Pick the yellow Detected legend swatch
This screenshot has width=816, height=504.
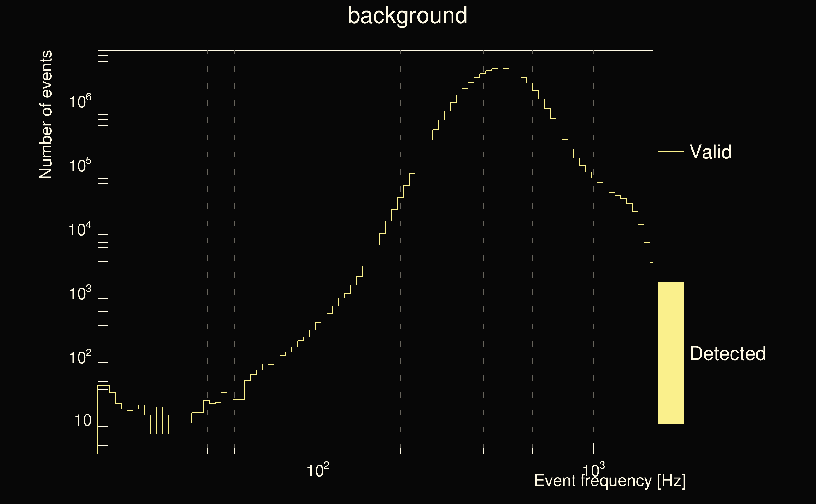[671, 353]
